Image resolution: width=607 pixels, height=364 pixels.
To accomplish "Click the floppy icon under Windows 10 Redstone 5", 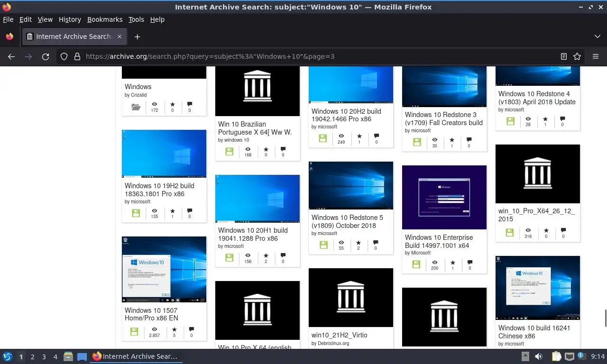I will pyautogui.click(x=323, y=245).
